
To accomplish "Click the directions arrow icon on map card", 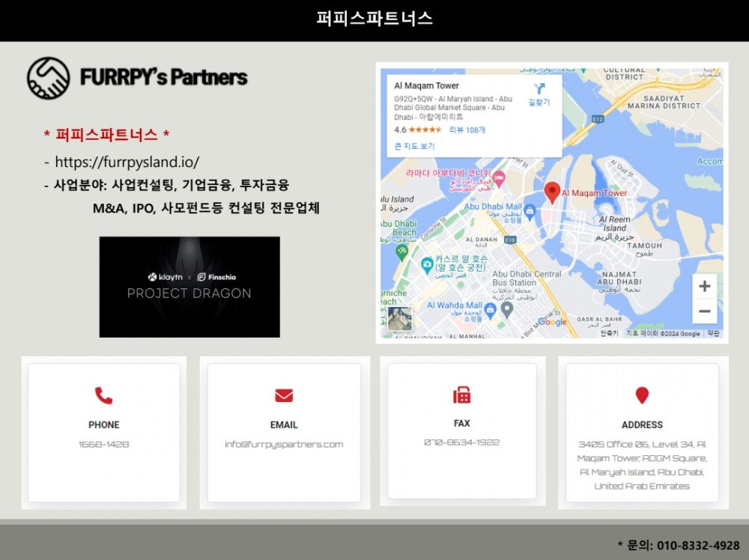I will point(539,89).
